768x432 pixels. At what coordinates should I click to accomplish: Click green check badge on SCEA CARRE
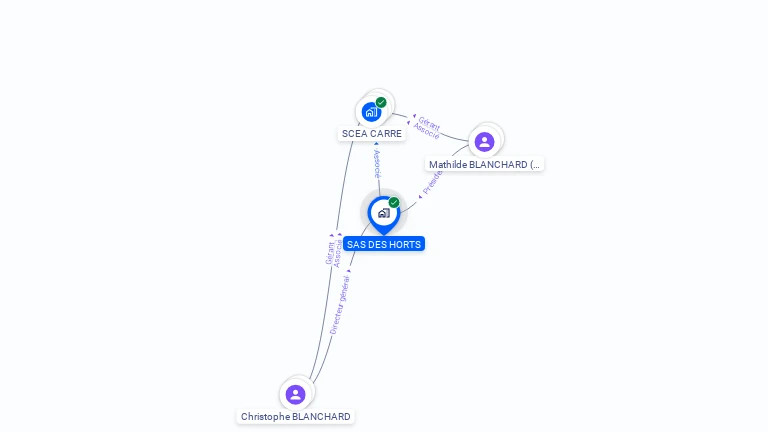tap(381, 102)
